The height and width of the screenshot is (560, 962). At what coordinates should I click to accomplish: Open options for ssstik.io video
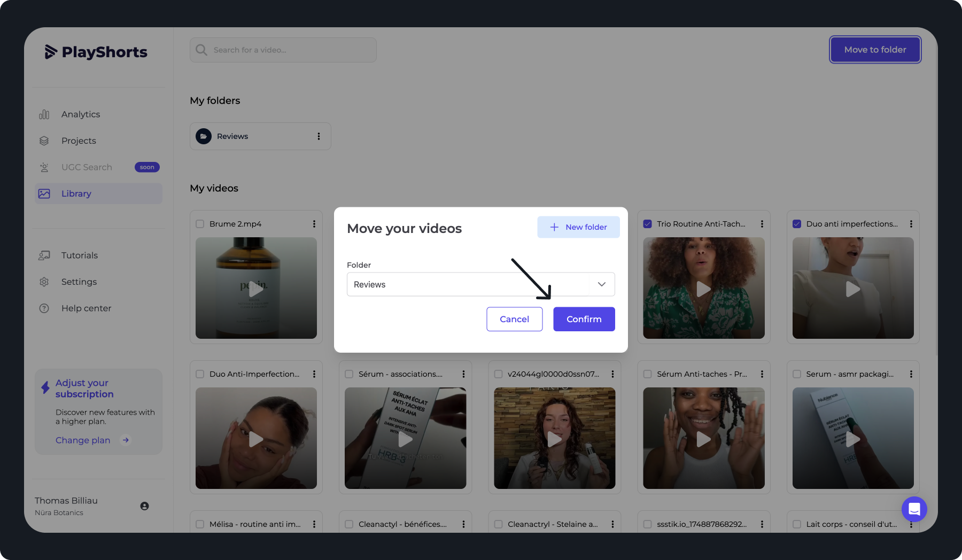pyautogui.click(x=762, y=524)
